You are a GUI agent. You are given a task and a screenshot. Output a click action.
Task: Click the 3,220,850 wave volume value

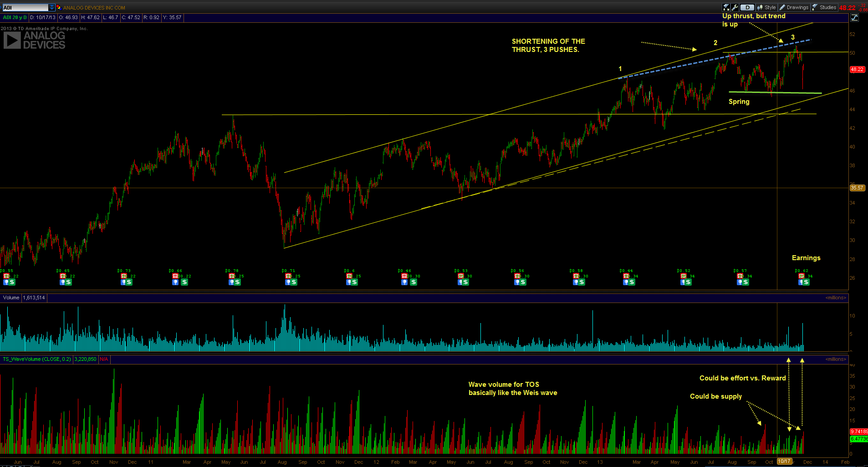tap(86, 359)
